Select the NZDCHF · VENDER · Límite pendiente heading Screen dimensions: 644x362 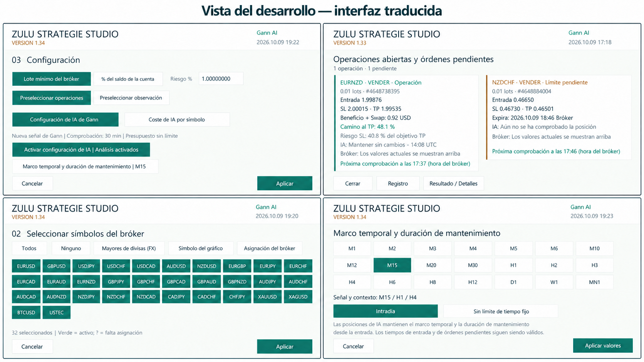(x=540, y=82)
